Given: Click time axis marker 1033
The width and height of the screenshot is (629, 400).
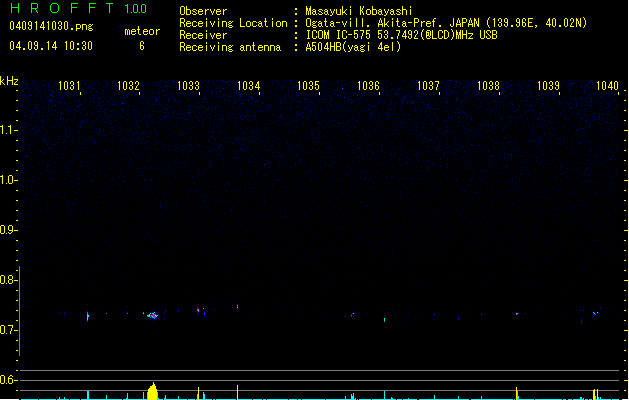Looking at the screenshot, I should point(189,86).
